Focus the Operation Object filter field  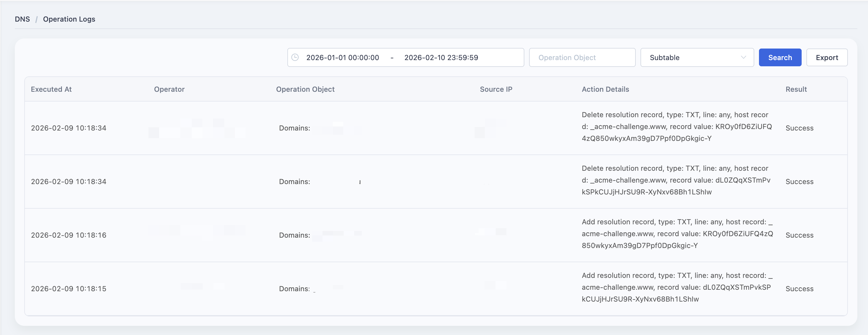[x=582, y=57]
